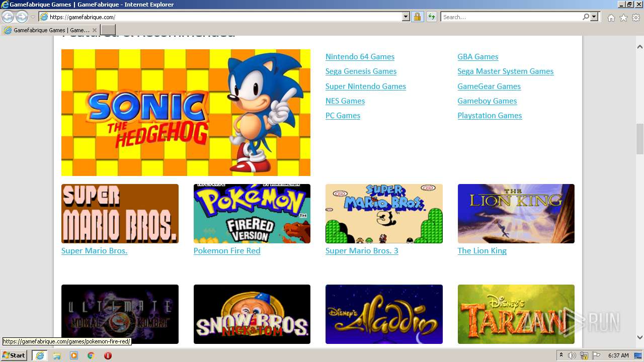Open Playstation Games link
This screenshot has width=644, height=362.
(x=490, y=116)
